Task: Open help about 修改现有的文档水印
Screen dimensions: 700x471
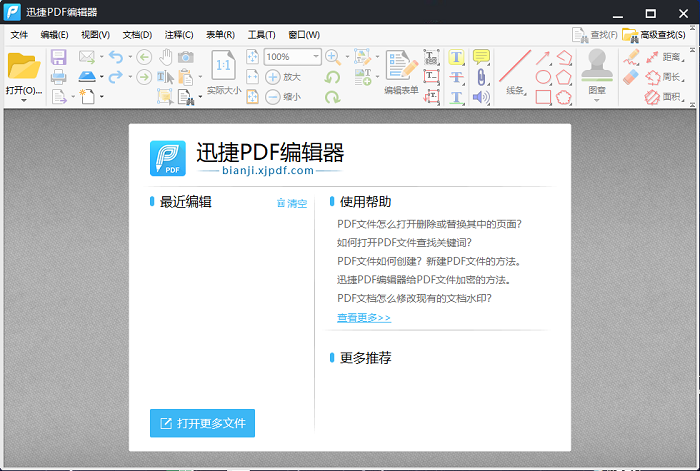Action: (414, 298)
